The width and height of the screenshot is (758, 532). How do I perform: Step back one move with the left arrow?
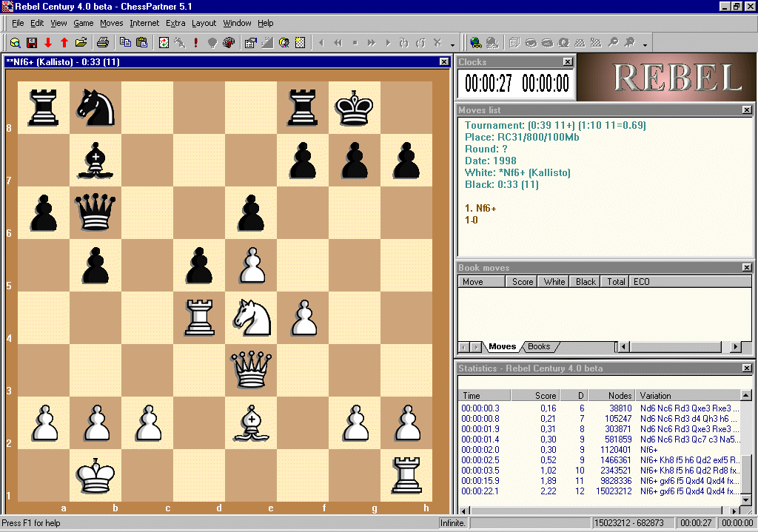click(x=321, y=43)
